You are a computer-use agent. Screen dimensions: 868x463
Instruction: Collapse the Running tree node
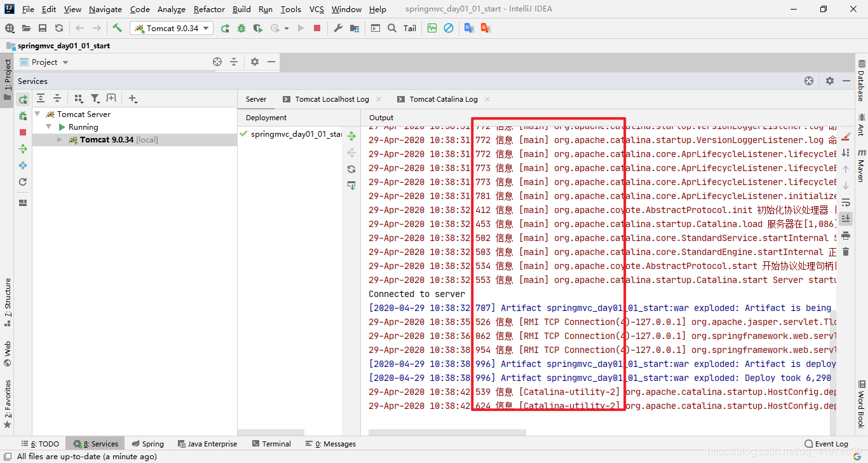click(48, 127)
